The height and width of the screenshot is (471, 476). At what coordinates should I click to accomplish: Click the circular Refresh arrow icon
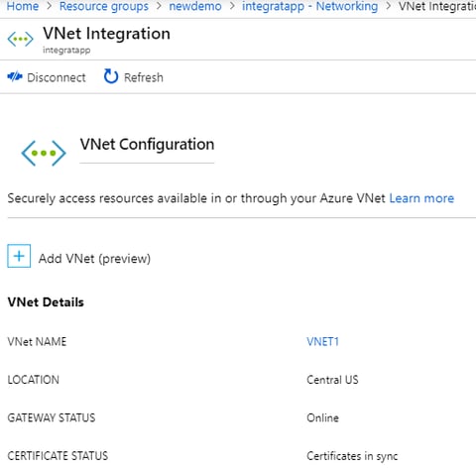coord(111,76)
